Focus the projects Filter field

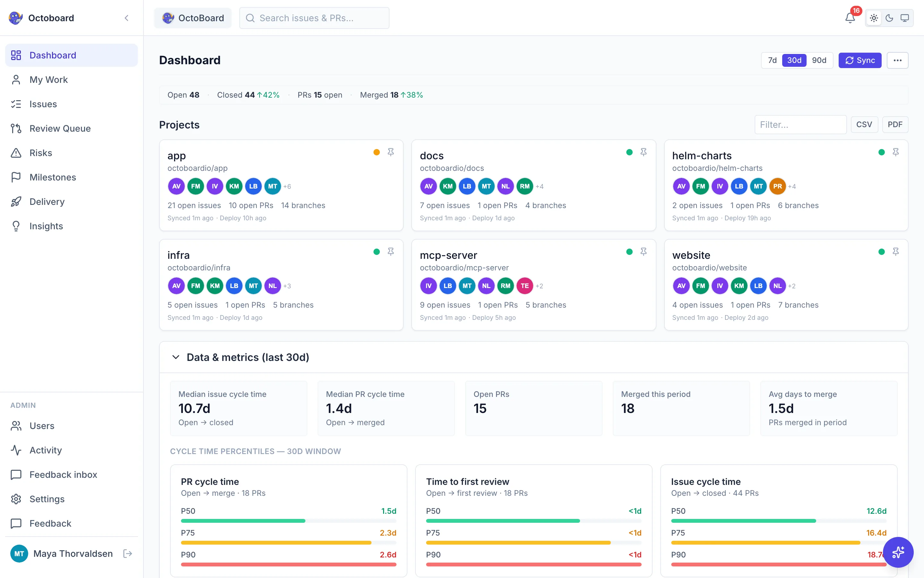[800, 125]
